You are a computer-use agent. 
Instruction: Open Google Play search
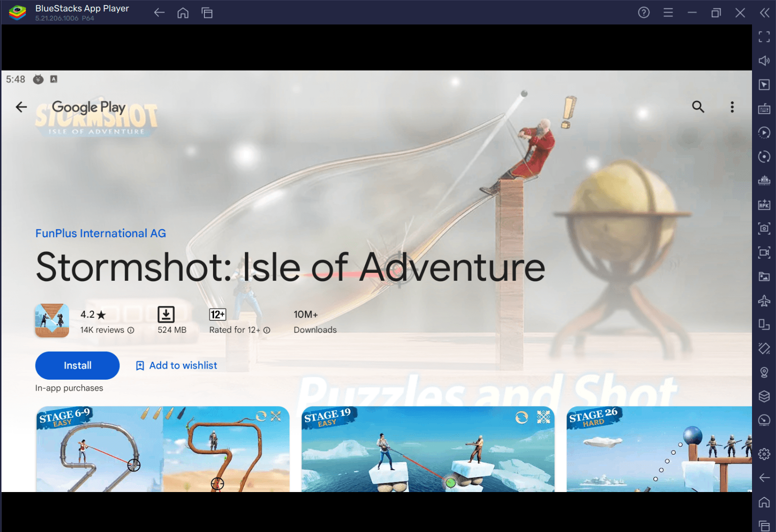698,106
